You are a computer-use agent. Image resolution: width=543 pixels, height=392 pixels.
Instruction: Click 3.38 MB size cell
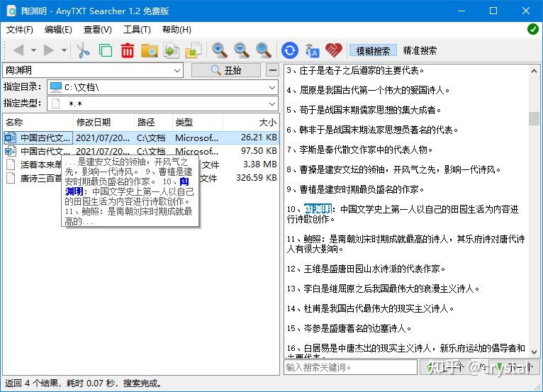tap(260, 164)
